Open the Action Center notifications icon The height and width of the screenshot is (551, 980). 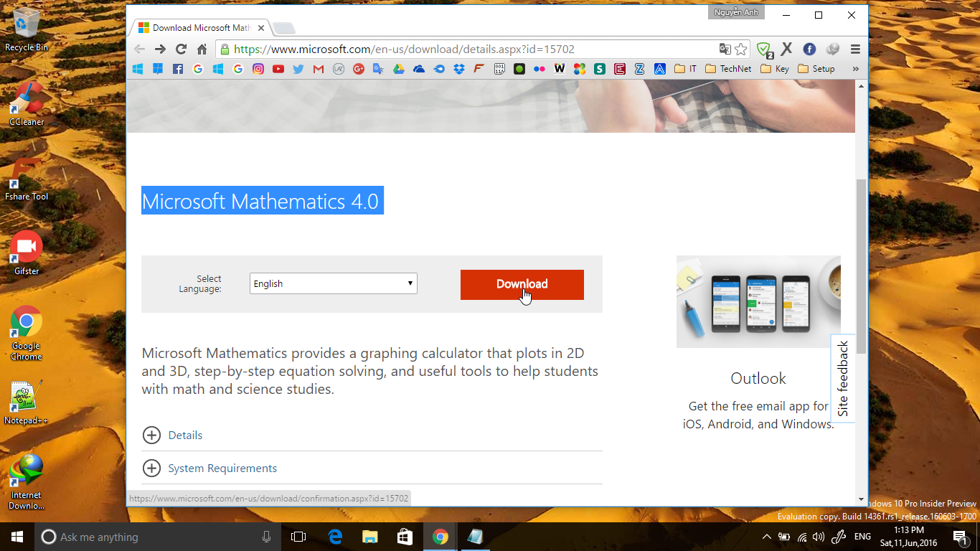tap(960, 537)
